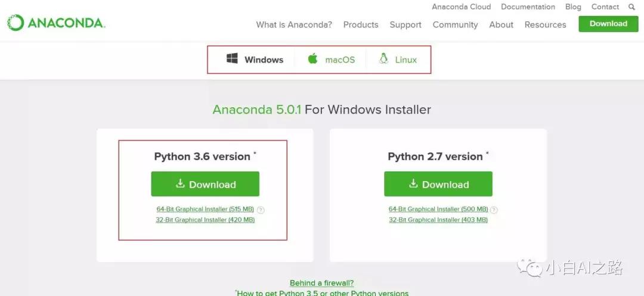Viewport: 644px width, 296px height.
Task: Download the Python 3.6 version
Action: pyautogui.click(x=205, y=184)
